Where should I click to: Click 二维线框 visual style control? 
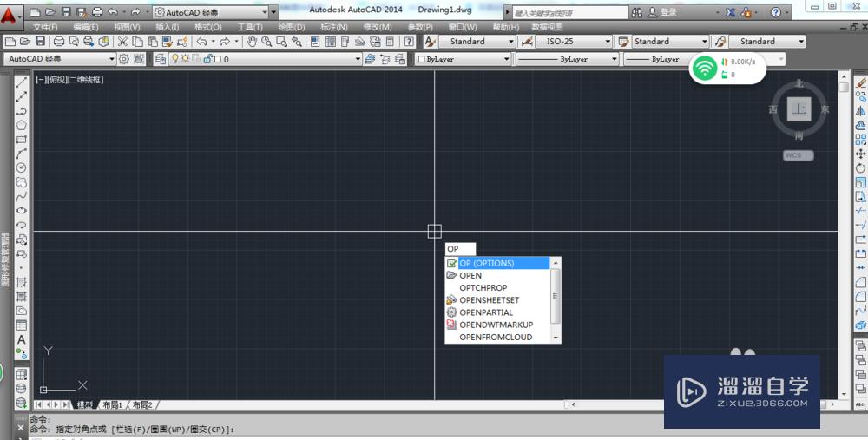(x=86, y=80)
